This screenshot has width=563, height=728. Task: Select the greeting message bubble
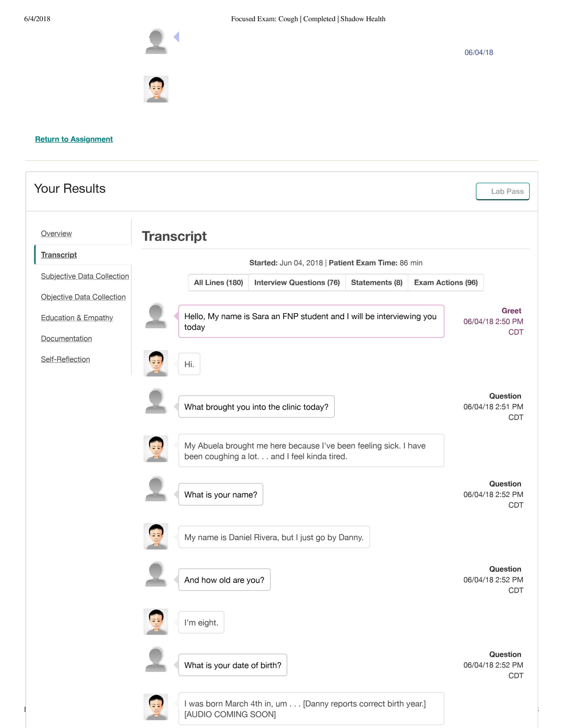(311, 321)
